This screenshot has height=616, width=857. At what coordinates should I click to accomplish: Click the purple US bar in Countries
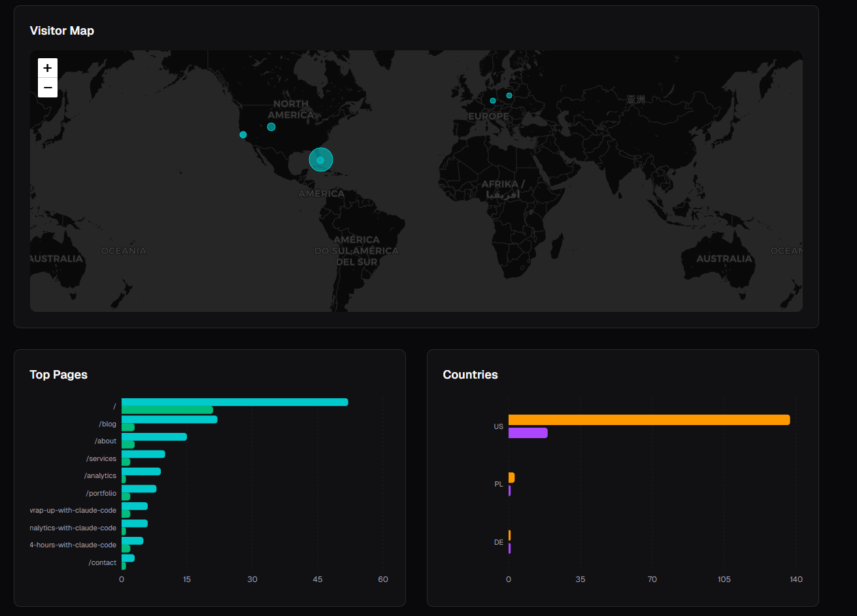pyautogui.click(x=528, y=432)
